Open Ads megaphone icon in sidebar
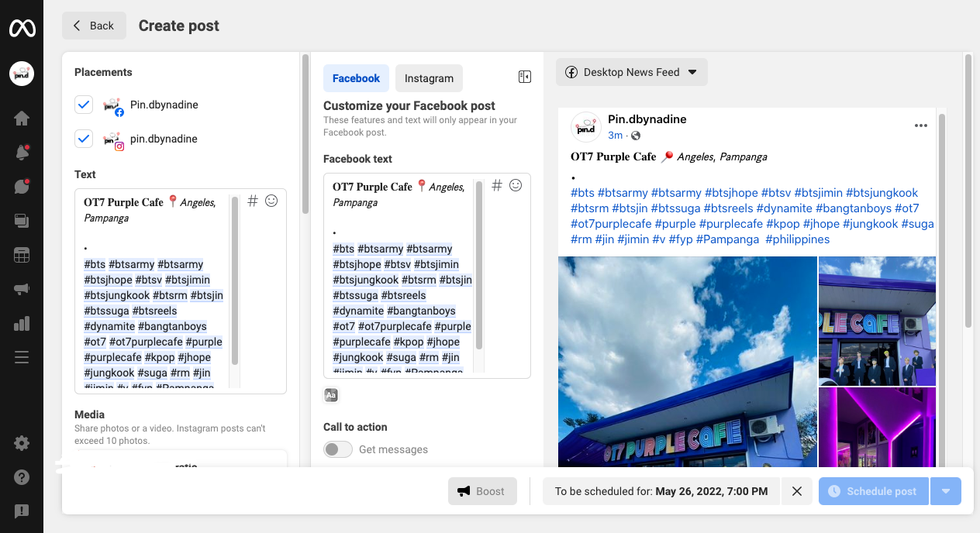The width and height of the screenshot is (980, 533). click(22, 289)
